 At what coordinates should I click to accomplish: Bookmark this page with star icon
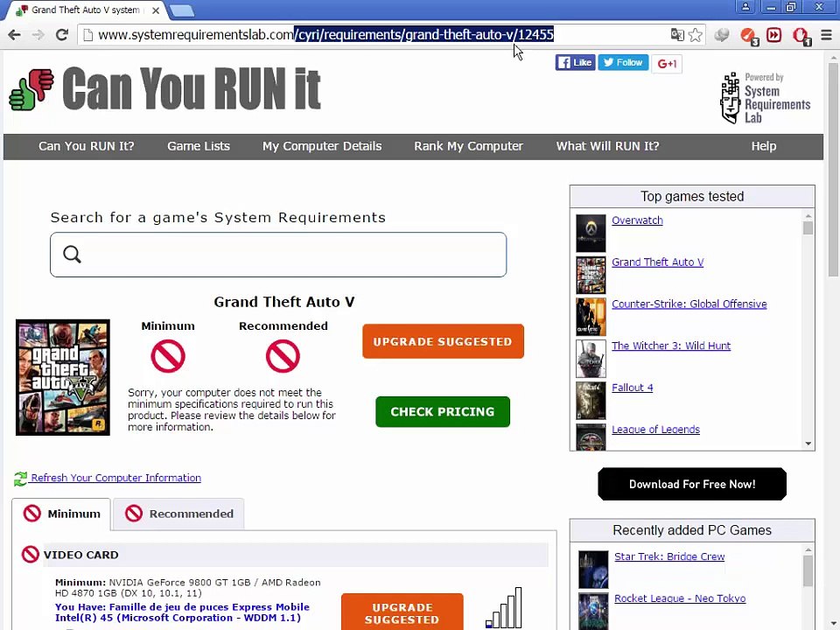click(696, 35)
